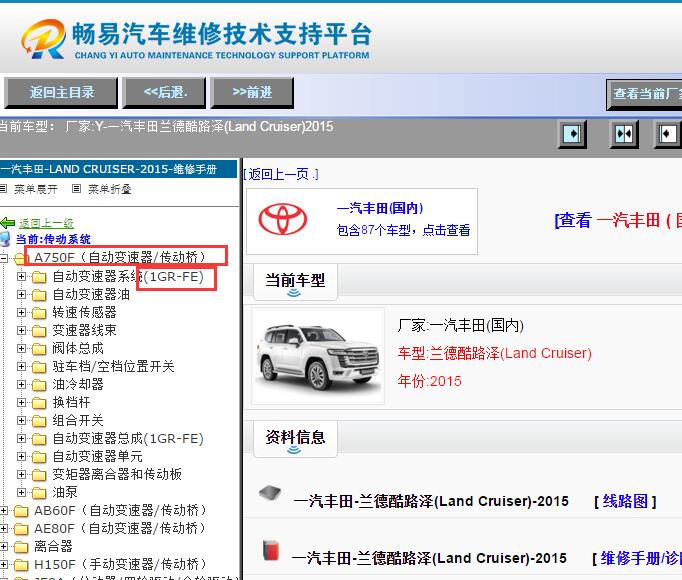Click the folder icon for 变速器线束
The image size is (682, 580).
pos(39,331)
